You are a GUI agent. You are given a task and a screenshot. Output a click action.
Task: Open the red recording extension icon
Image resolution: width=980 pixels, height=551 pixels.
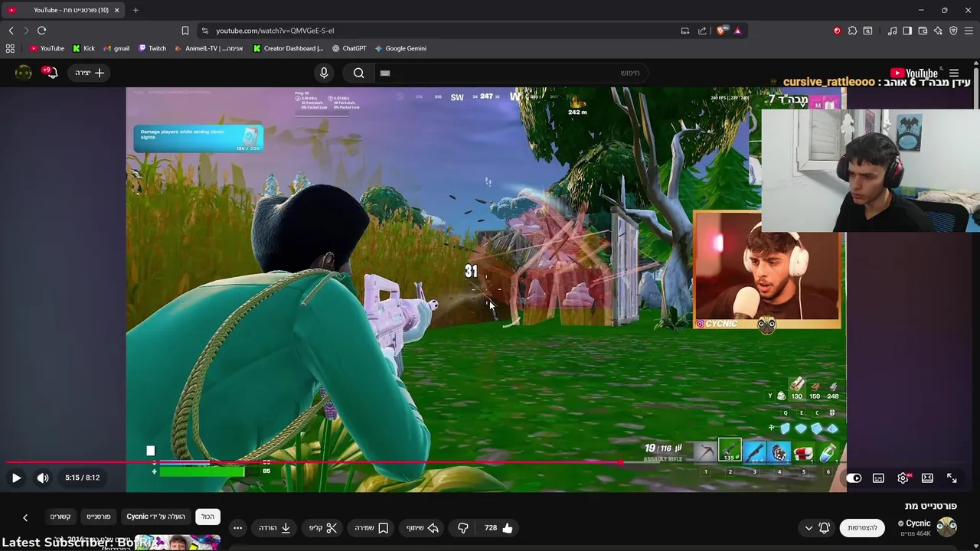pos(837,31)
